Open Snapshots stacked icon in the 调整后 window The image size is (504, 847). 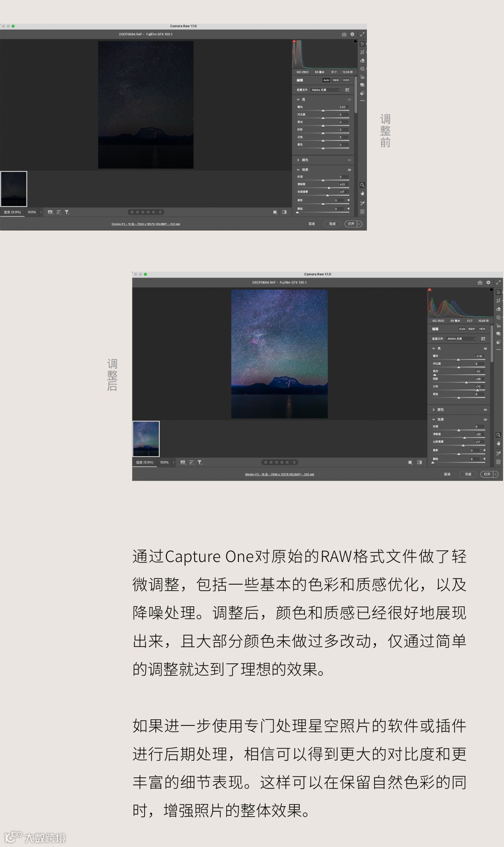click(498, 333)
